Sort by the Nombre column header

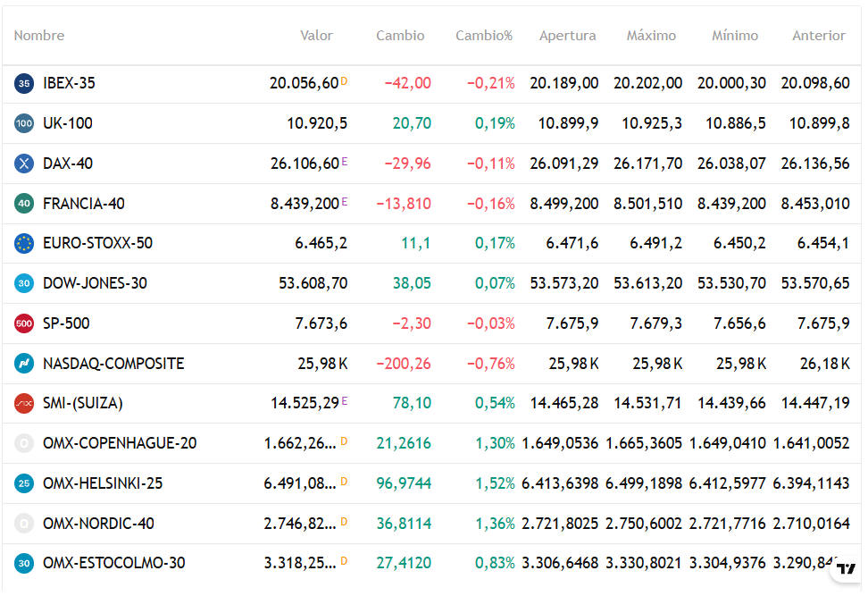click(38, 36)
